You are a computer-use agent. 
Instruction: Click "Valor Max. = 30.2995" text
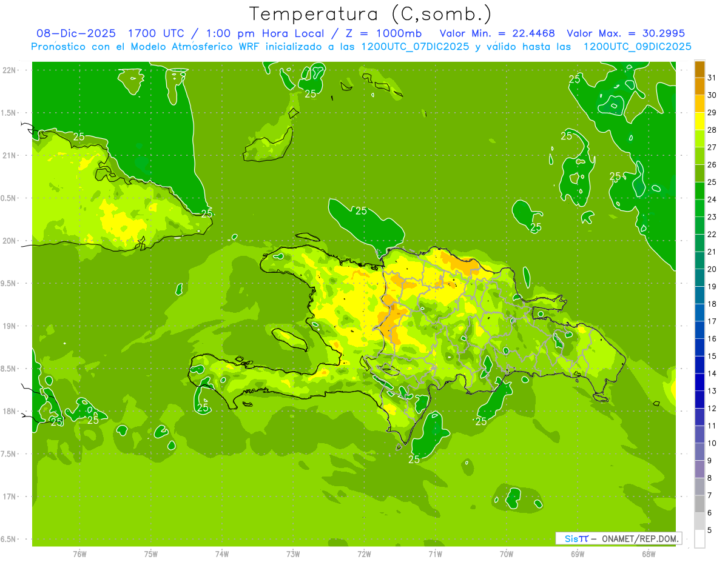click(625, 33)
